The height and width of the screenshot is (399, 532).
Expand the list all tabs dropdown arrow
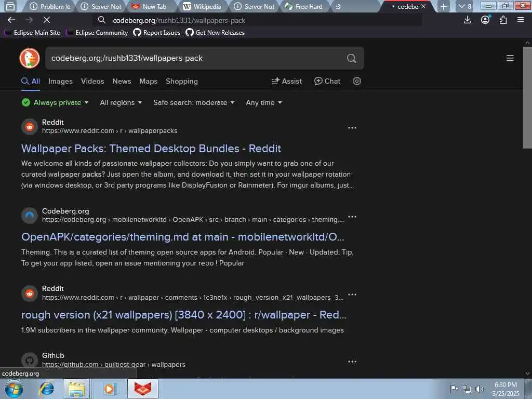[464, 6]
